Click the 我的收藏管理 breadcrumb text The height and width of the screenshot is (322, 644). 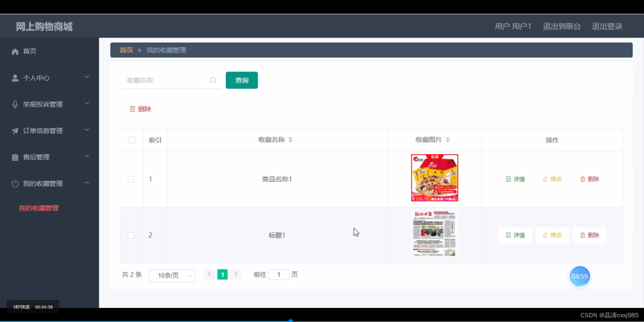coord(166,50)
